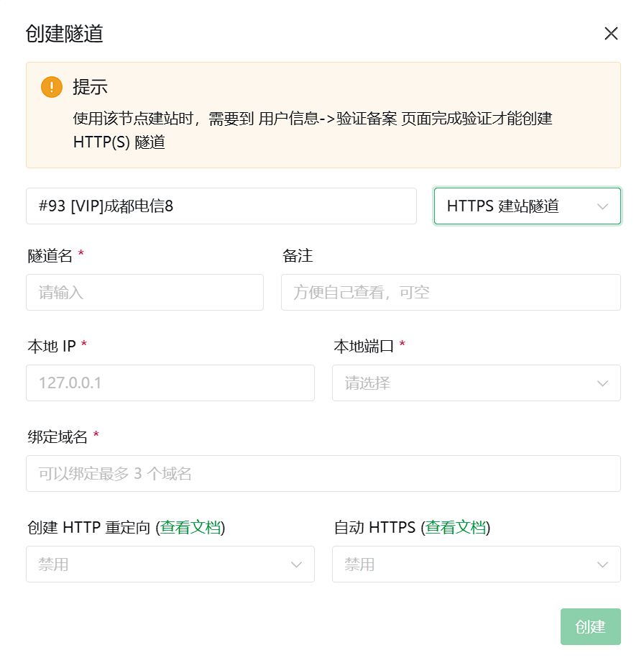Click the 备注 remark input field
Image resolution: width=644 pixels, height=663 pixels.
click(450, 292)
